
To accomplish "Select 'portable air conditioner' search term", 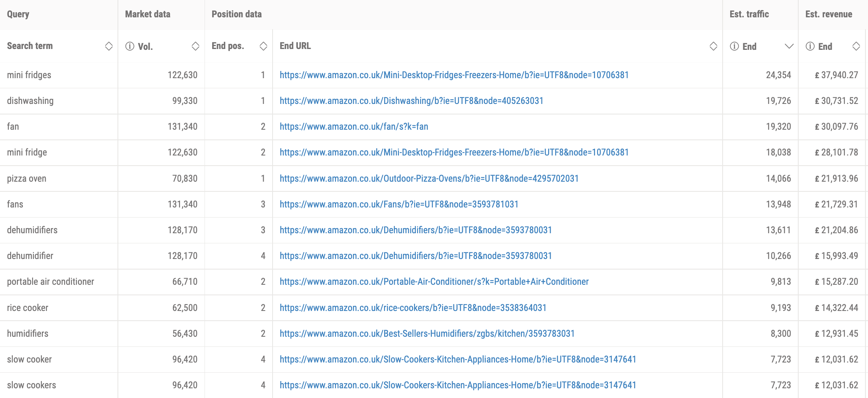I will click(x=51, y=282).
